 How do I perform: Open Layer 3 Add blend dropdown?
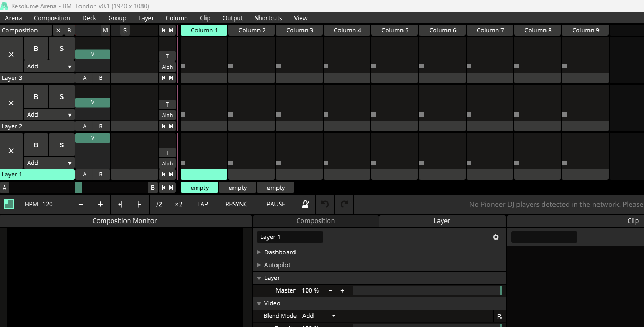click(x=49, y=67)
